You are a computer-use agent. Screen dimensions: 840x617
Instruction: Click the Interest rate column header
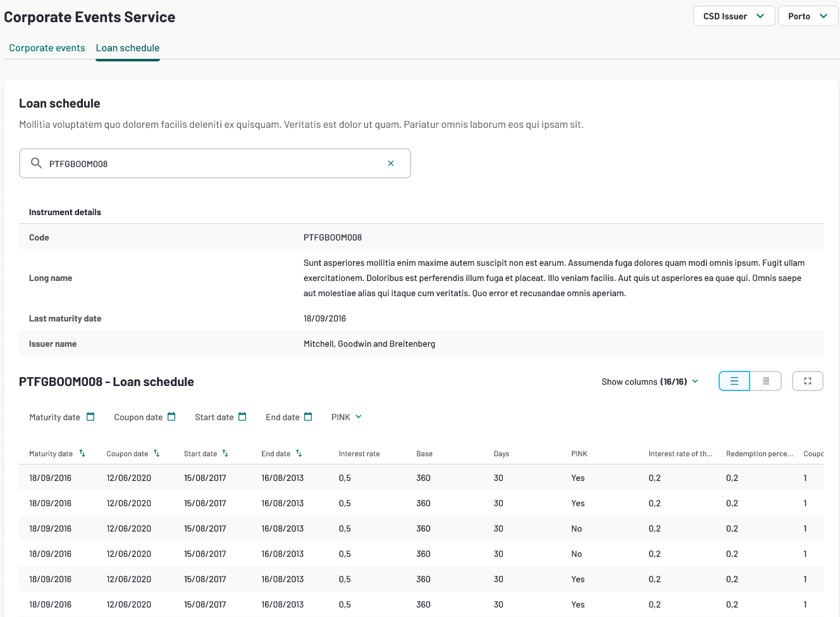[359, 454]
